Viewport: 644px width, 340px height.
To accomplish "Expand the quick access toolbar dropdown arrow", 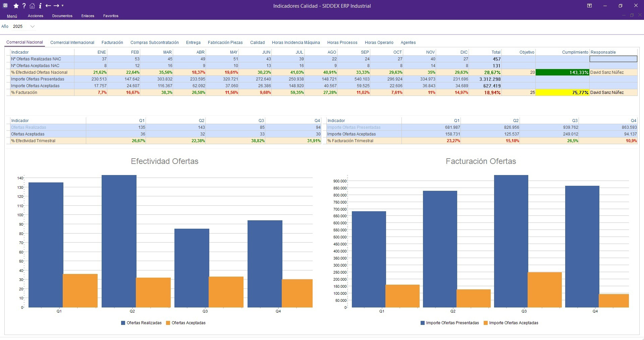I will pyautogui.click(x=63, y=6).
